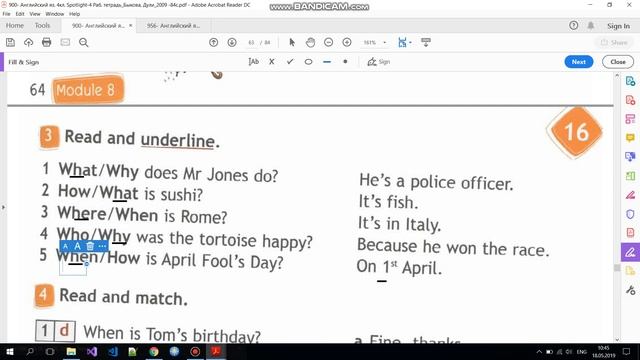
Task: Open the notifications bell
Action: [591, 26]
